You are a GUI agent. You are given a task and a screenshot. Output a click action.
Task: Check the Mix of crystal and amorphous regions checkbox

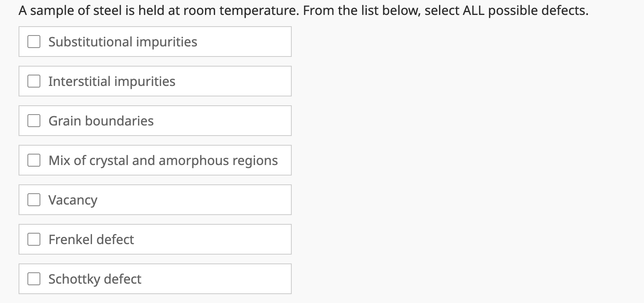pos(33,160)
